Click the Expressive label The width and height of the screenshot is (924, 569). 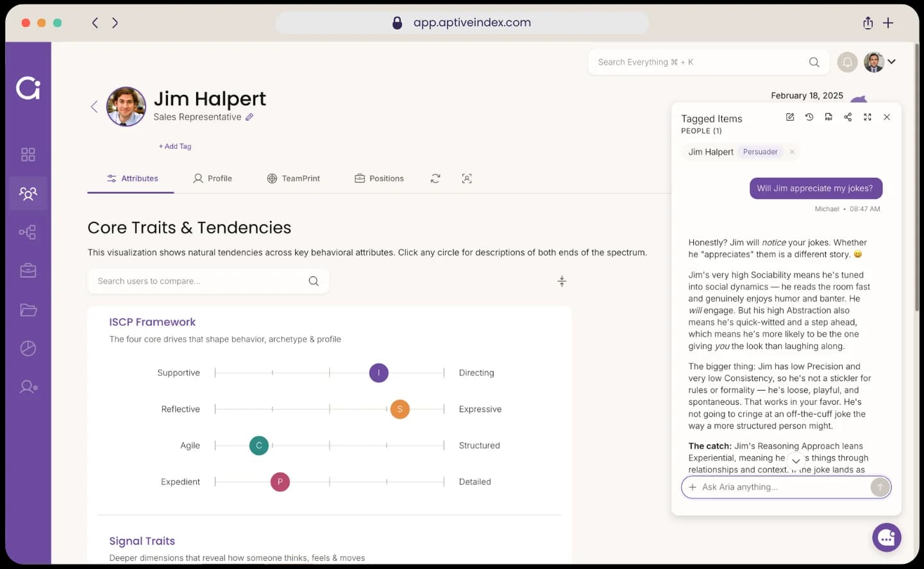pyautogui.click(x=480, y=409)
